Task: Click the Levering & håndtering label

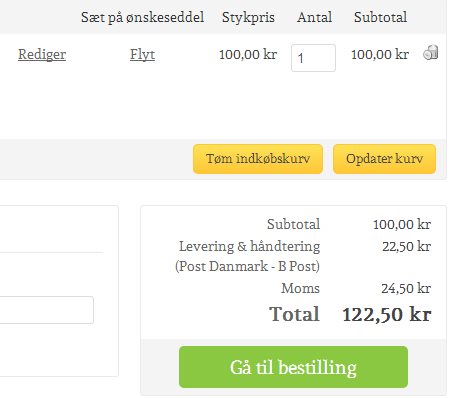Action: coord(250,246)
